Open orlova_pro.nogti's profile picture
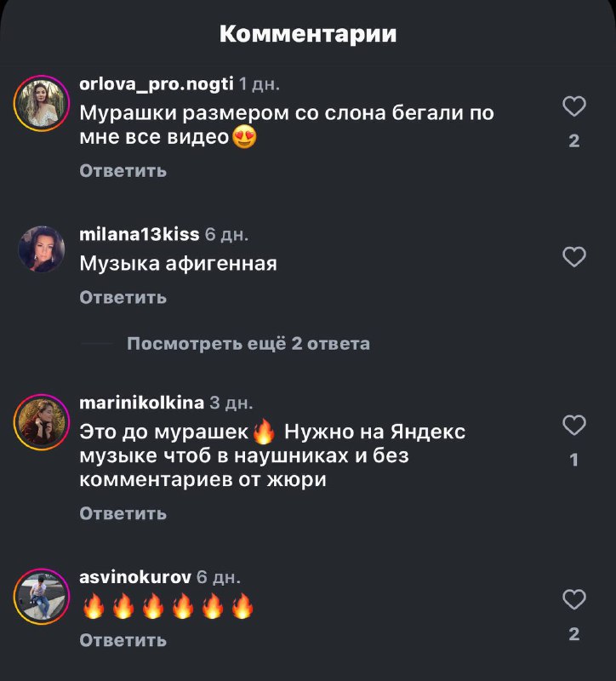Viewport: 616px width, 681px height. [41, 103]
